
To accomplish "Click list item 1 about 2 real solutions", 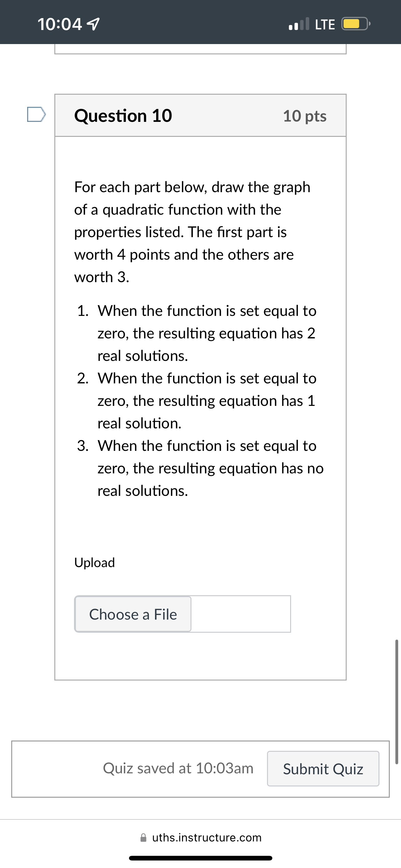I will (x=206, y=333).
